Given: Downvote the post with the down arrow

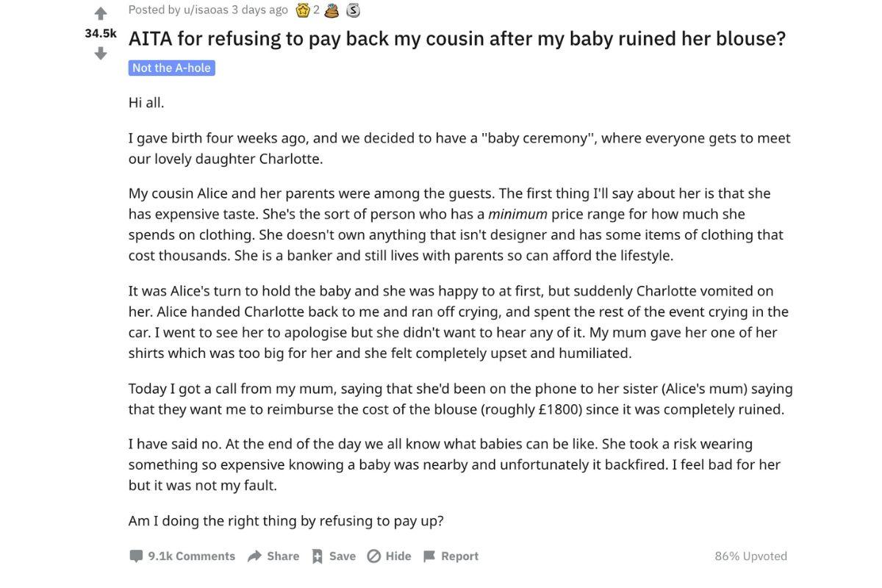Looking at the screenshot, I should tap(101, 54).
